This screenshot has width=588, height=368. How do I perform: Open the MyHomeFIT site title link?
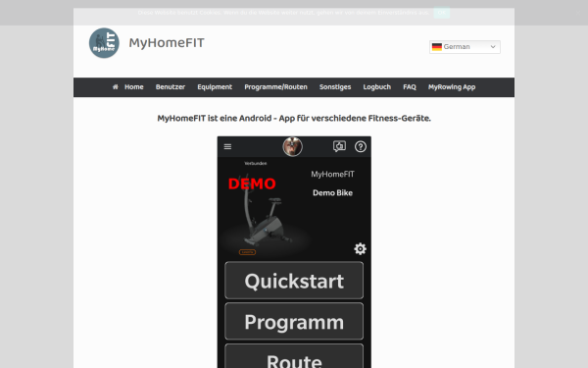pos(167,43)
